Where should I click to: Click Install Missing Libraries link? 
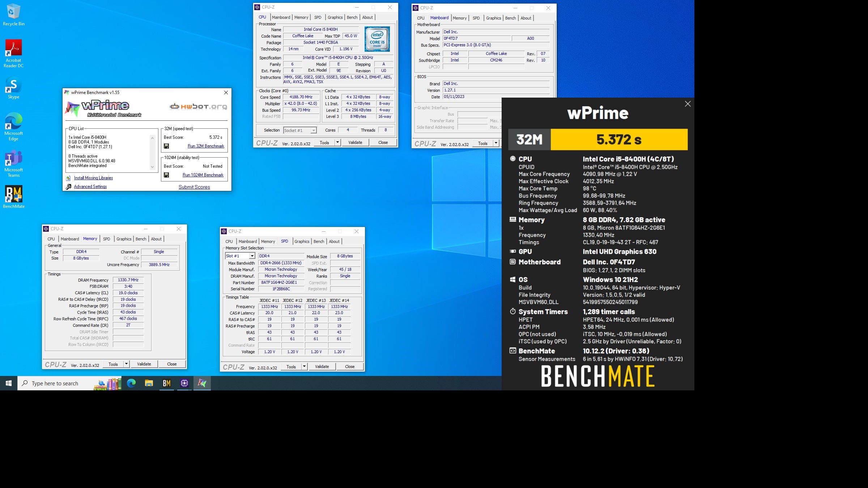tap(93, 178)
